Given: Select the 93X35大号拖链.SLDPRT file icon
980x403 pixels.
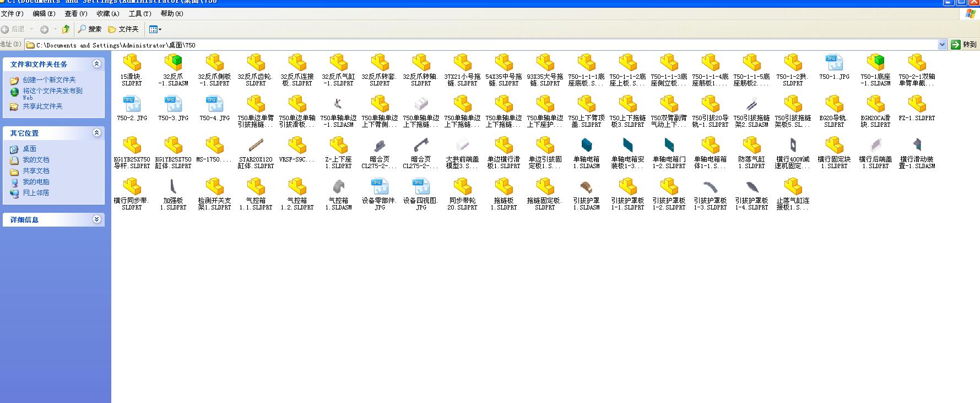Looking at the screenshot, I should [545, 62].
